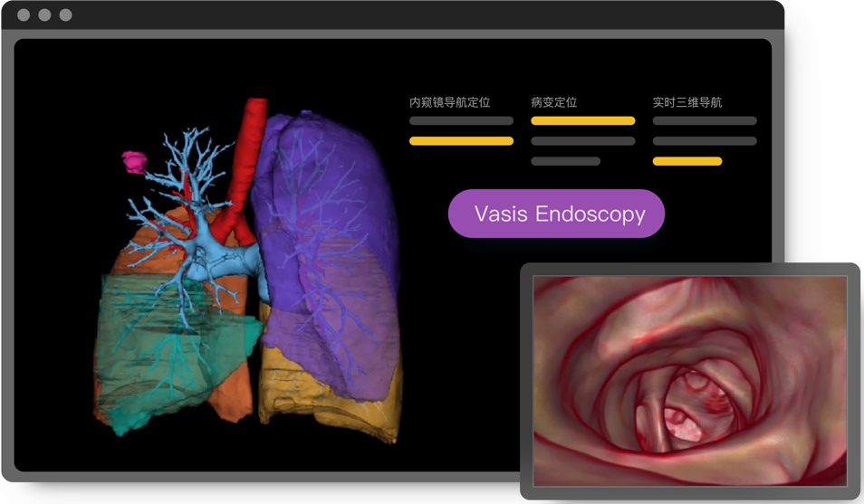This screenshot has height=504, width=864.
Task: Select the pink lesion marker on lung model
Action: tap(135, 162)
